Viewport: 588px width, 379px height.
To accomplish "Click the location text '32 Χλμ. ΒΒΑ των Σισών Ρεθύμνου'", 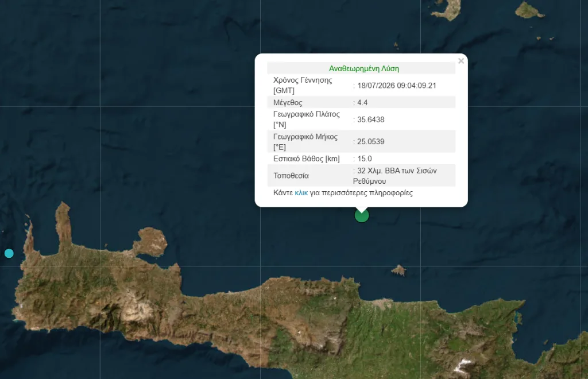I will pyautogui.click(x=395, y=176).
